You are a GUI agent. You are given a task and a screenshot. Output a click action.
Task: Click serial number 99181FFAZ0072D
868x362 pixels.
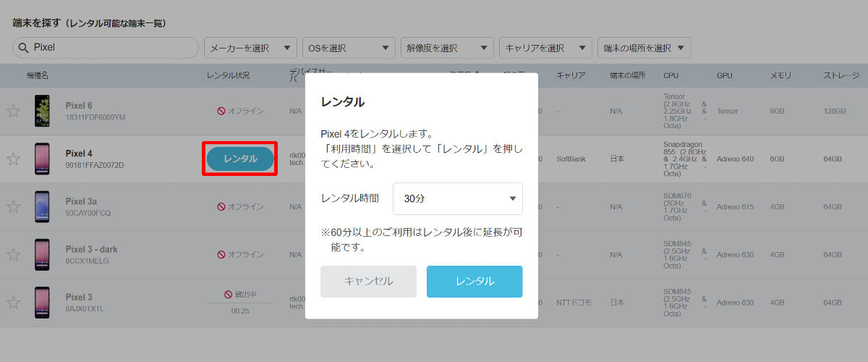[95, 166]
